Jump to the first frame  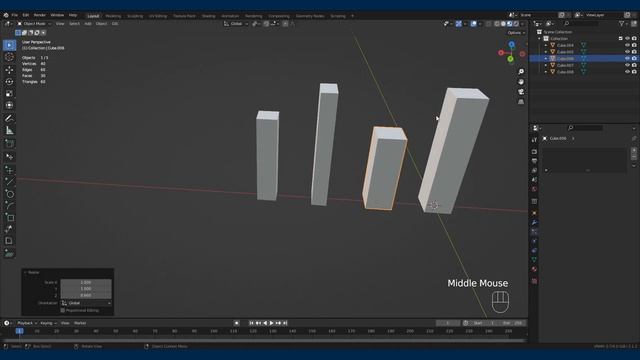(x=251, y=323)
